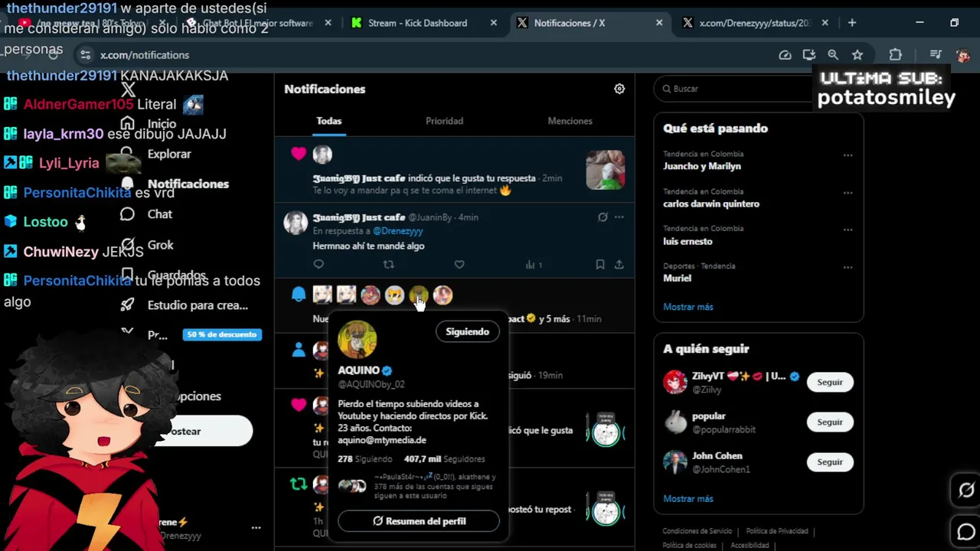Viewport: 980px width, 551px height.
Task: Open more options on JuaninBy's post
Action: tap(619, 217)
